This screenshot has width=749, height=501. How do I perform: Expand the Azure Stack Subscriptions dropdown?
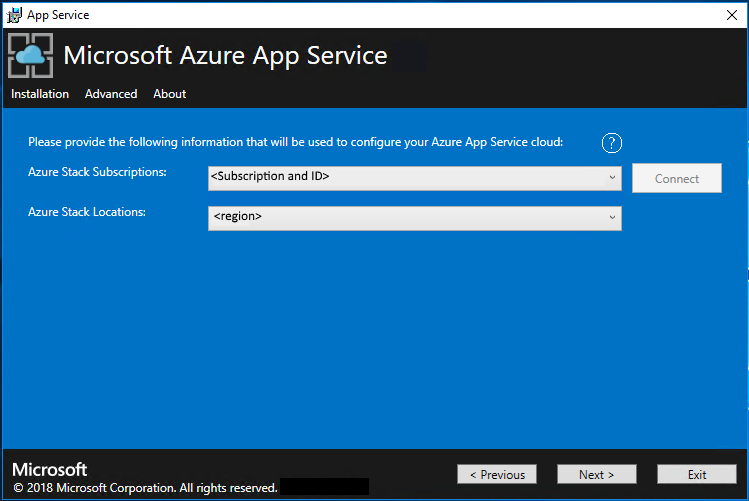tap(415, 178)
